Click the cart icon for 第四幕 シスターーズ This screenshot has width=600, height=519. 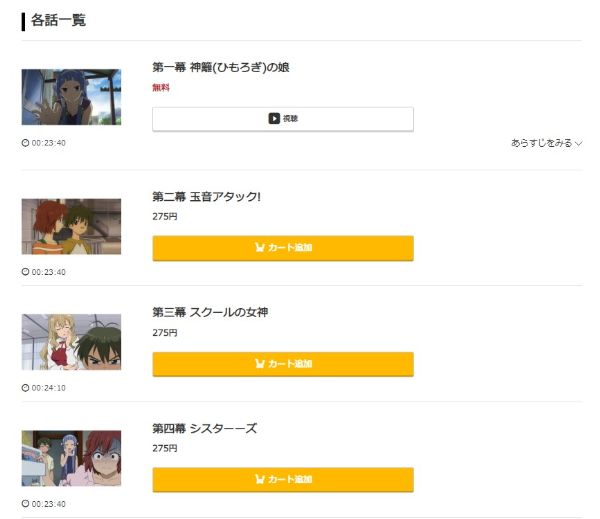click(259, 480)
